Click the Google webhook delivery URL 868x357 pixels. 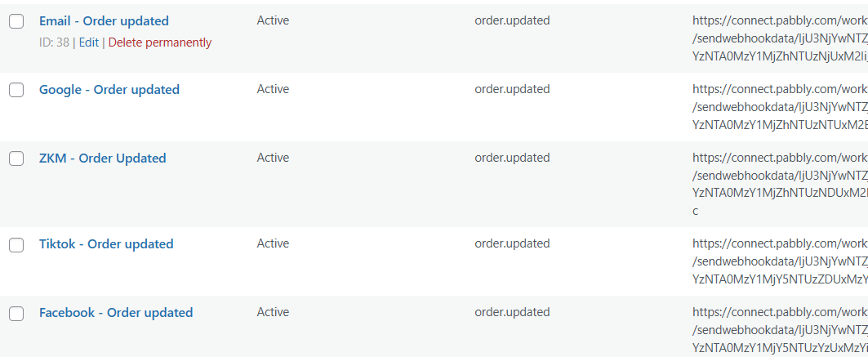779,106
